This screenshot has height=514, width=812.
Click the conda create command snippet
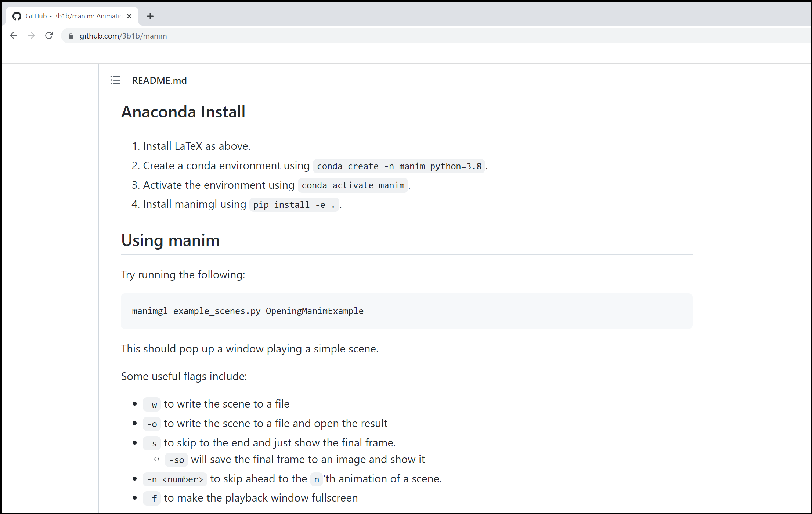[x=399, y=166]
